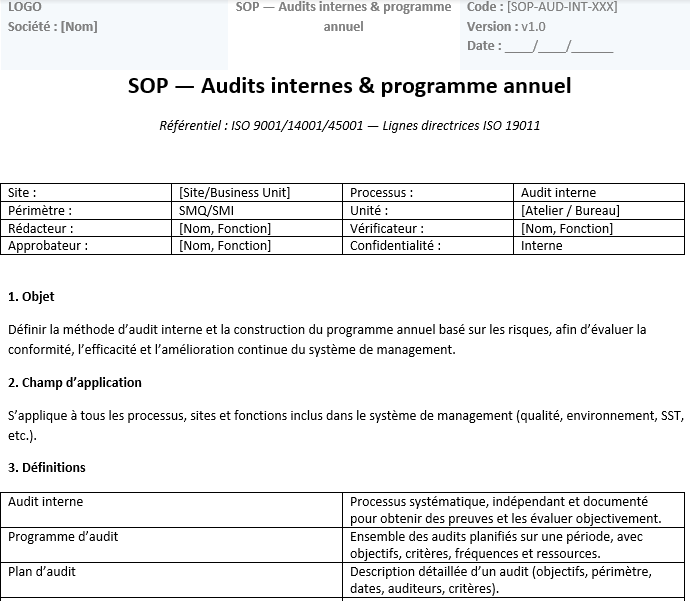690x601 pixels.
Task: Click the 'Plan d'audit' definition term cell
Action: click(42, 572)
